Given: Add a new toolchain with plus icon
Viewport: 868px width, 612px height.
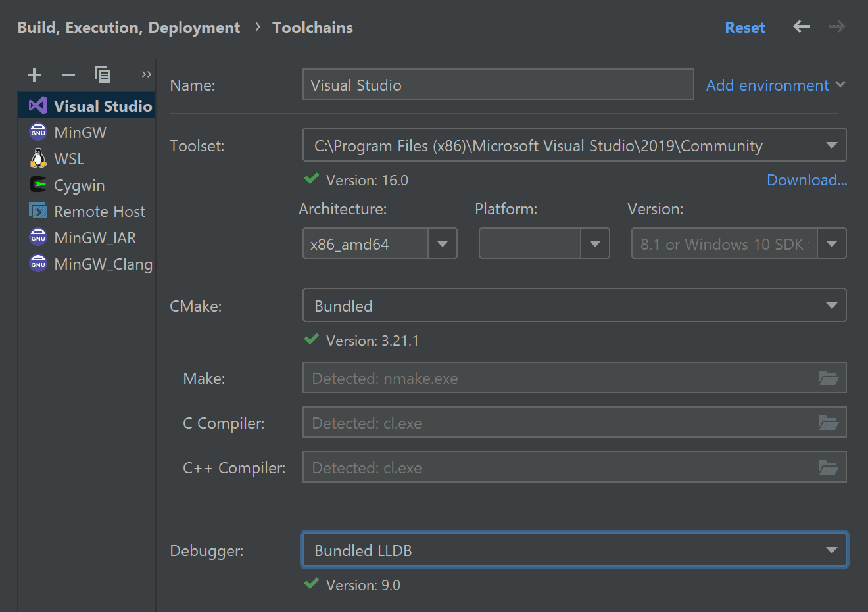Looking at the screenshot, I should click(x=34, y=75).
